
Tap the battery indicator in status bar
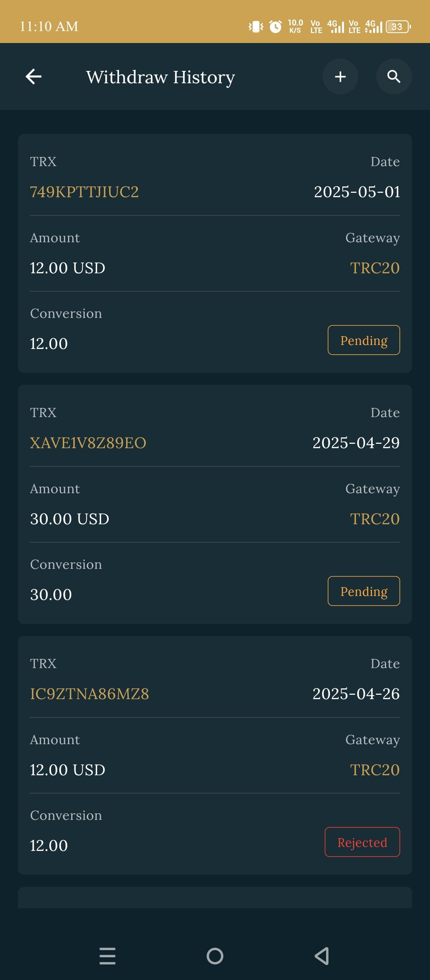(398, 27)
